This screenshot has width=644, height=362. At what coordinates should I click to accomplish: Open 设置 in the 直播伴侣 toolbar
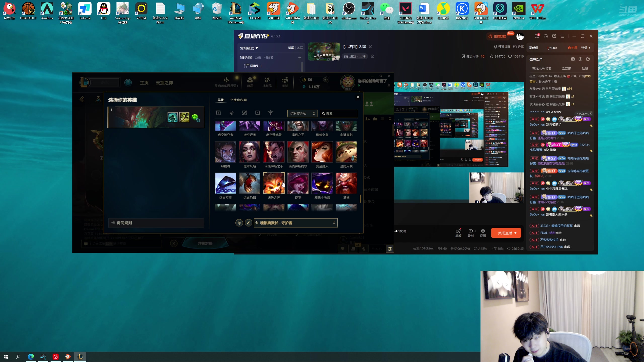pos(483,233)
